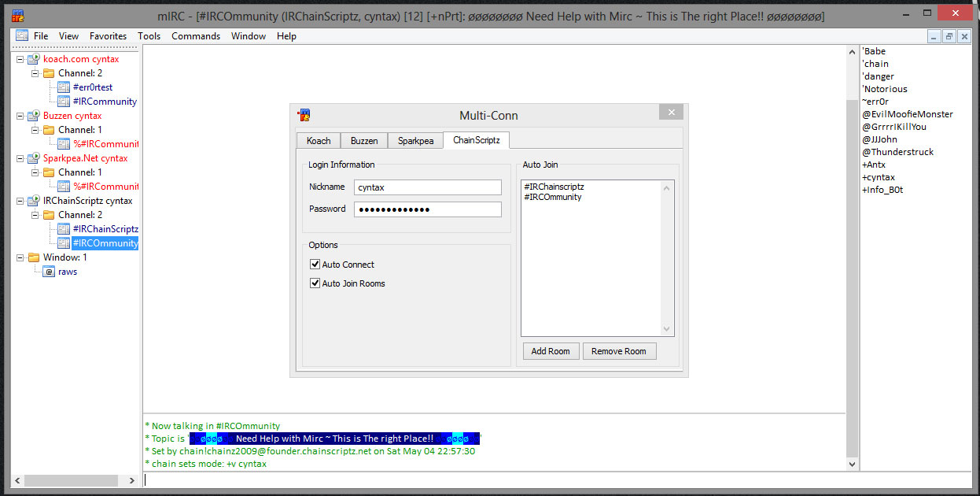980x496 pixels.
Task: Open the #IRChainScriptz channel icon in the tree
Action: click(64, 229)
